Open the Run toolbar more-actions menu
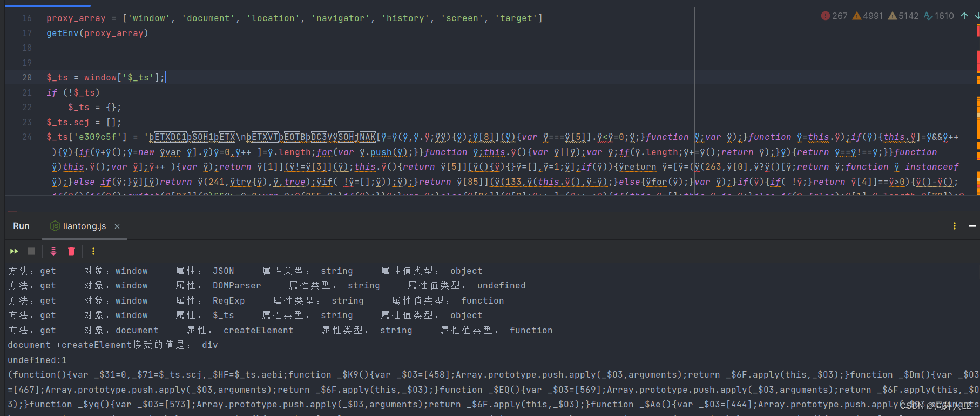 93,251
